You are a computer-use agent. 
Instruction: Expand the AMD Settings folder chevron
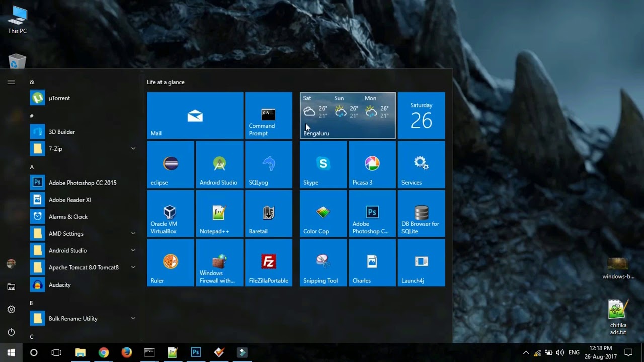[133, 234]
